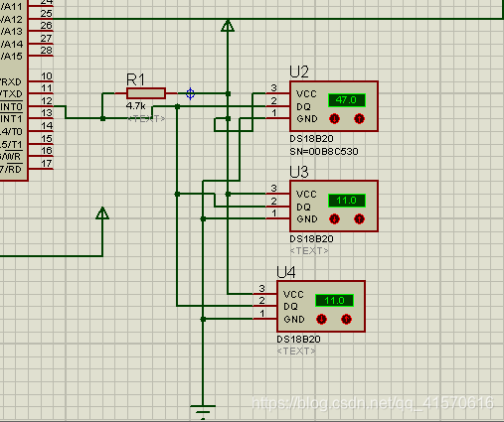Click microcontroller pin 17 RD
The height and width of the screenshot is (422, 504).
tap(41, 169)
